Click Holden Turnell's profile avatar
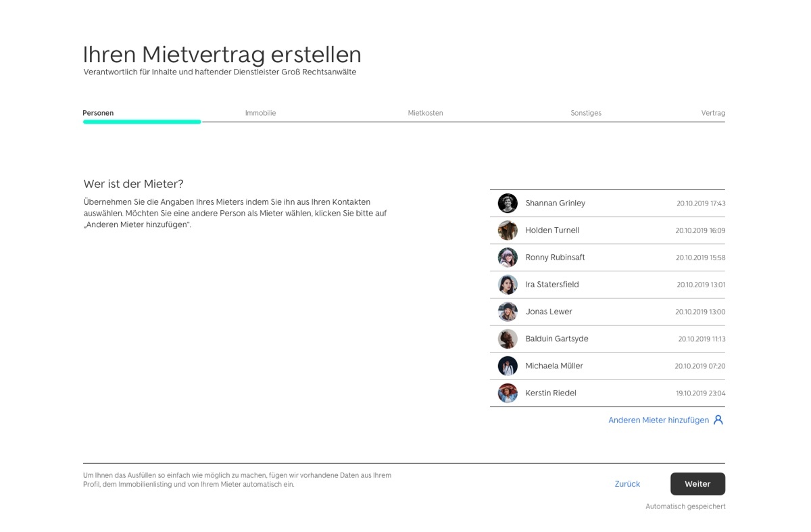Screen dimensions: 811x532 508,231
